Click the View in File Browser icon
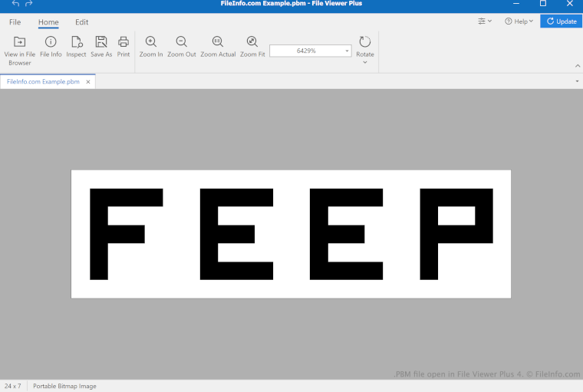The width and height of the screenshot is (583, 392). [x=20, y=42]
